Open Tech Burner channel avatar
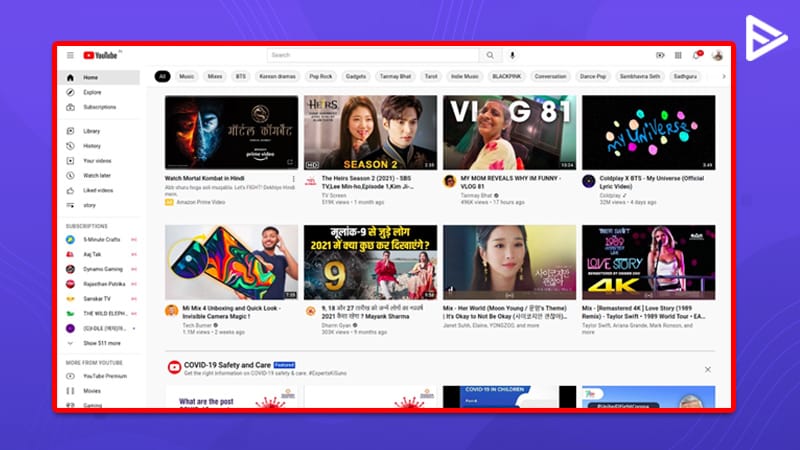The image size is (800, 450). (x=171, y=311)
